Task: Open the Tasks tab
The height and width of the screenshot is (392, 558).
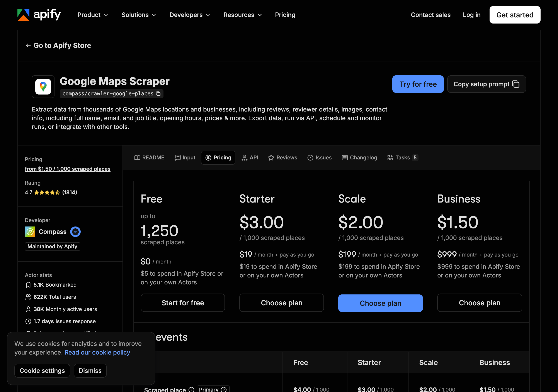Action: pyautogui.click(x=402, y=158)
